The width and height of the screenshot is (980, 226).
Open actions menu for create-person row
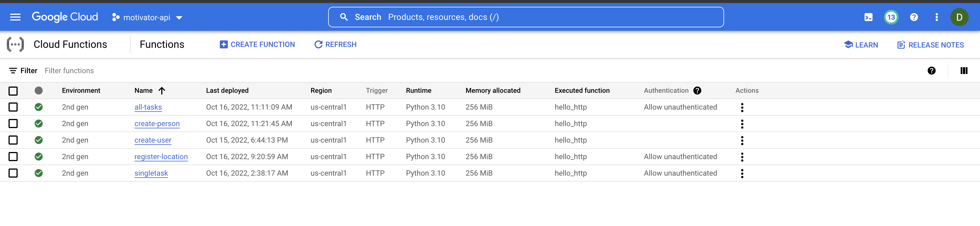click(742, 124)
